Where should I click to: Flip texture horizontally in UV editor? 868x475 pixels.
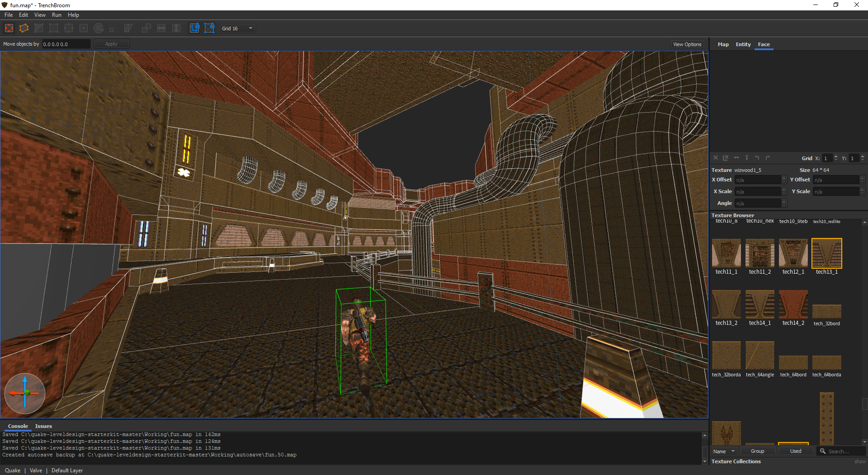736,158
